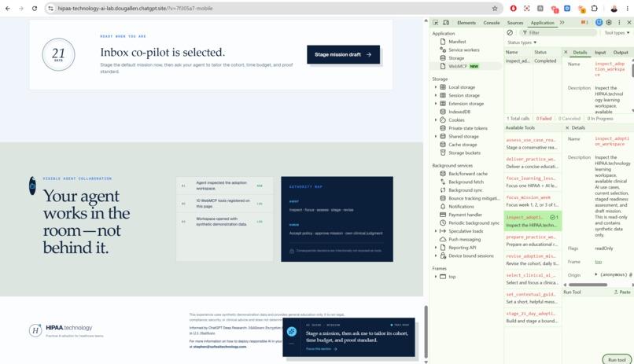
Task: Open the Status types dropdown
Action: click(522, 42)
